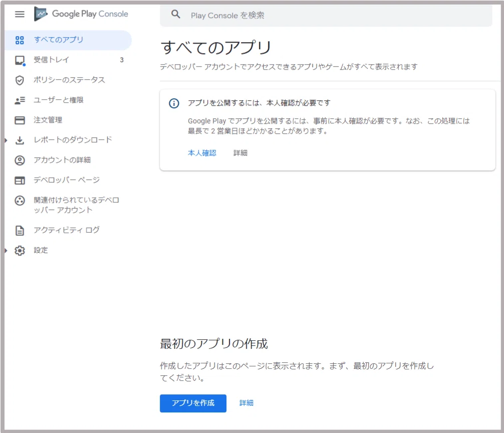The height and width of the screenshot is (433, 504).
Task: Click the ユーザーと権限 people icon
Action: (20, 100)
